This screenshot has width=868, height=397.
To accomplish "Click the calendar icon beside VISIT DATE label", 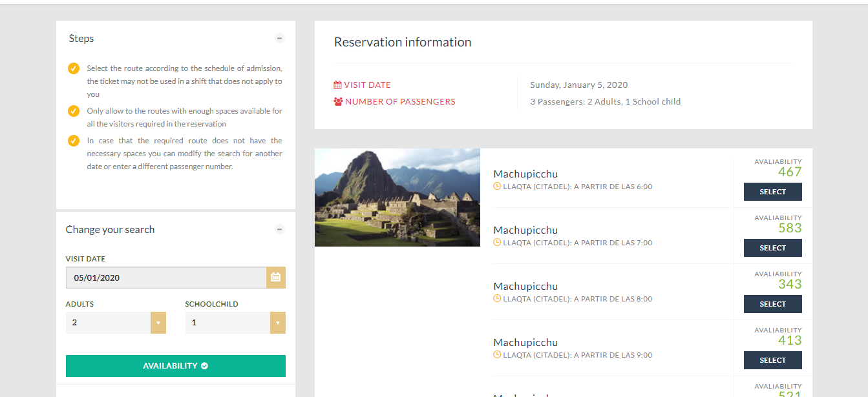I will tap(337, 85).
